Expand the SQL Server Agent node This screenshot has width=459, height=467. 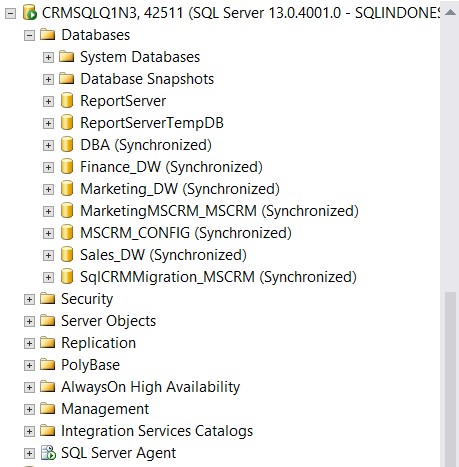tap(29, 453)
